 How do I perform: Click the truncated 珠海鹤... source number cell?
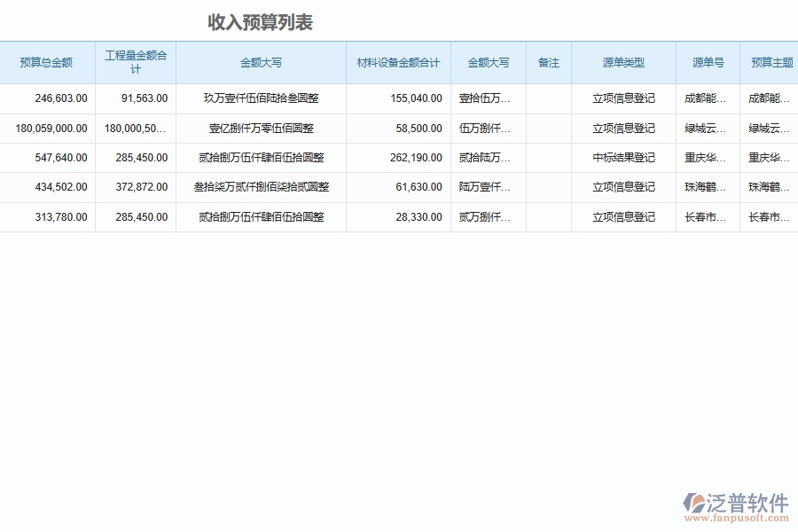pos(707,186)
